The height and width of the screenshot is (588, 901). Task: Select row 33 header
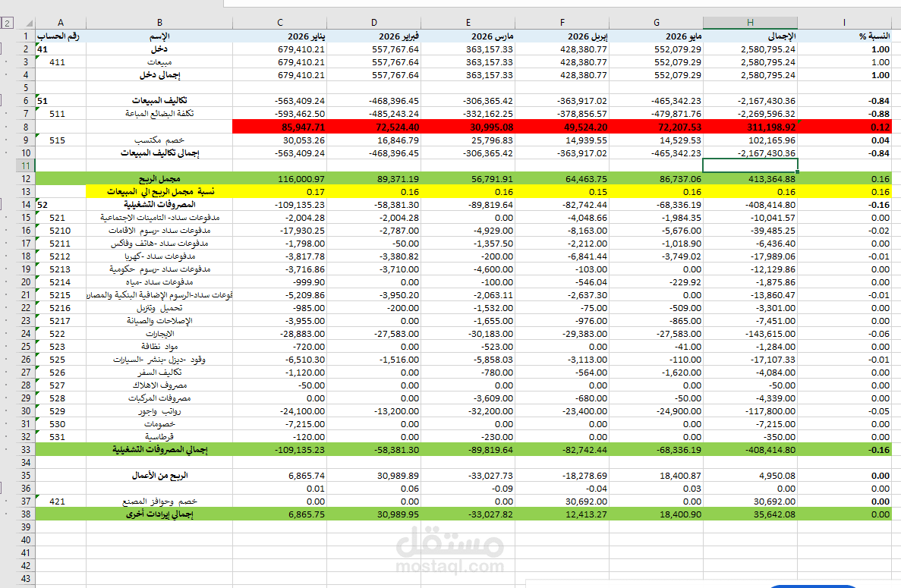coord(26,450)
